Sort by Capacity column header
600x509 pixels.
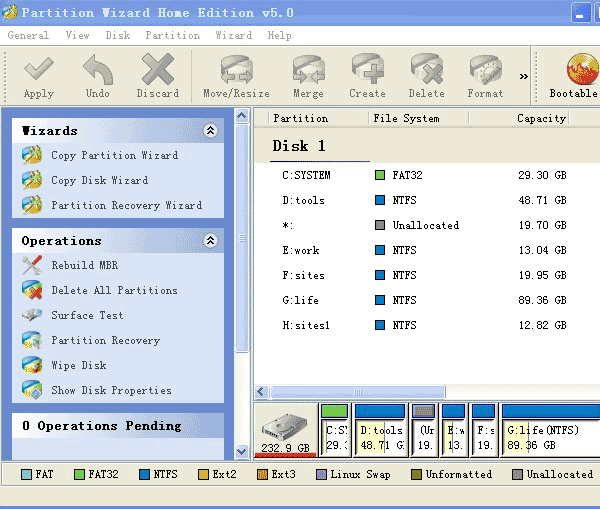coord(519,118)
